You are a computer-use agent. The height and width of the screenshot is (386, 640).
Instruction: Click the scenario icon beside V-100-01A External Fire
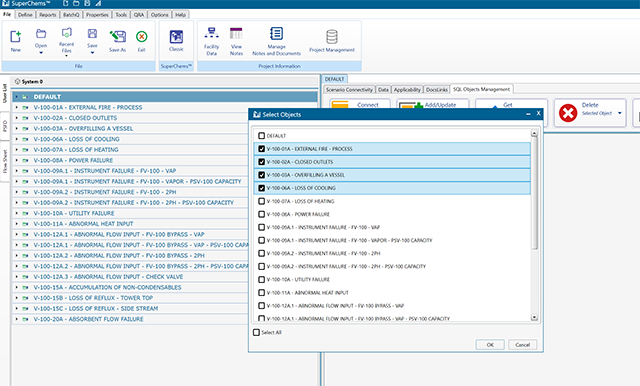25,107
